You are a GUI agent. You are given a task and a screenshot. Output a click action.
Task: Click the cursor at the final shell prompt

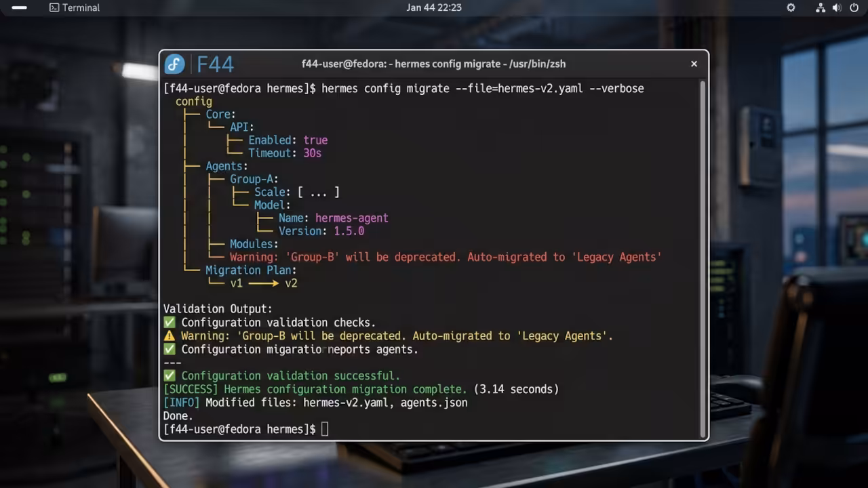click(325, 429)
